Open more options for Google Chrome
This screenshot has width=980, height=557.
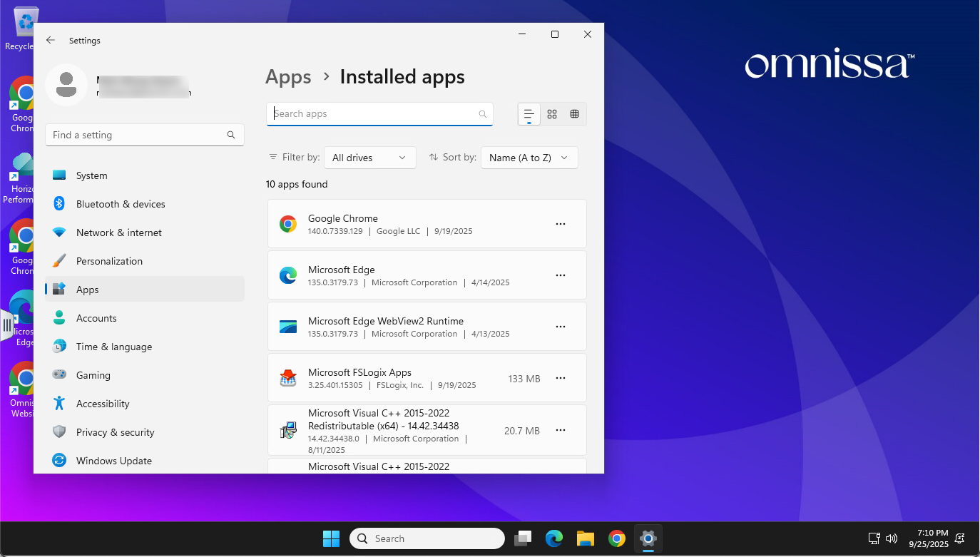click(x=561, y=224)
